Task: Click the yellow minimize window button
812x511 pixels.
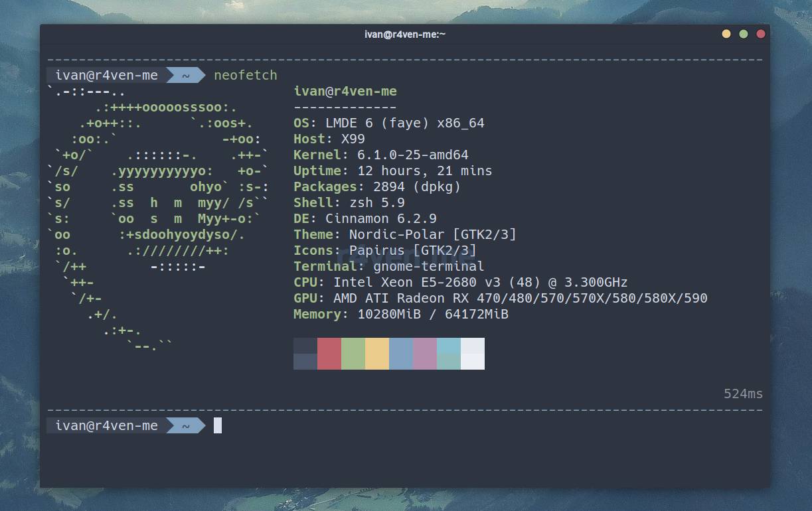Action: pos(726,34)
